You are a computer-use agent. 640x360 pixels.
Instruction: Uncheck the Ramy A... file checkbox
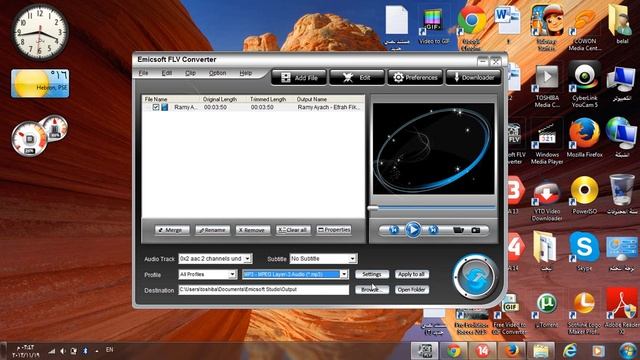click(156, 107)
